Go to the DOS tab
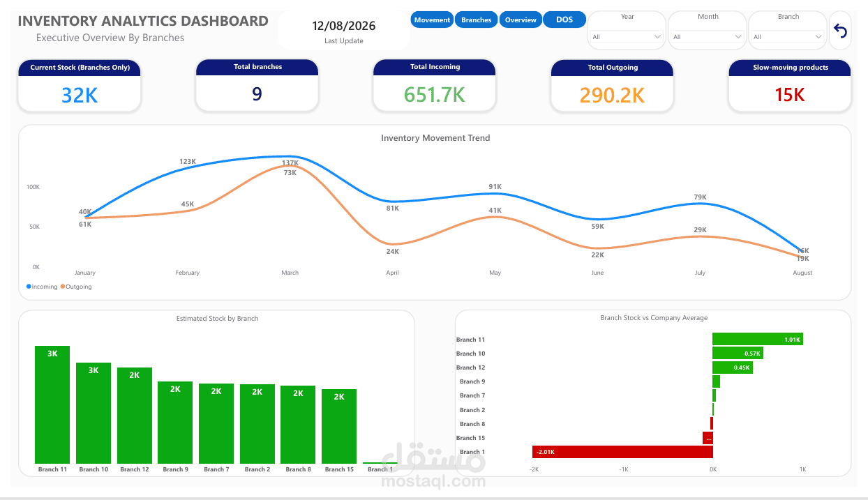 pyautogui.click(x=564, y=20)
